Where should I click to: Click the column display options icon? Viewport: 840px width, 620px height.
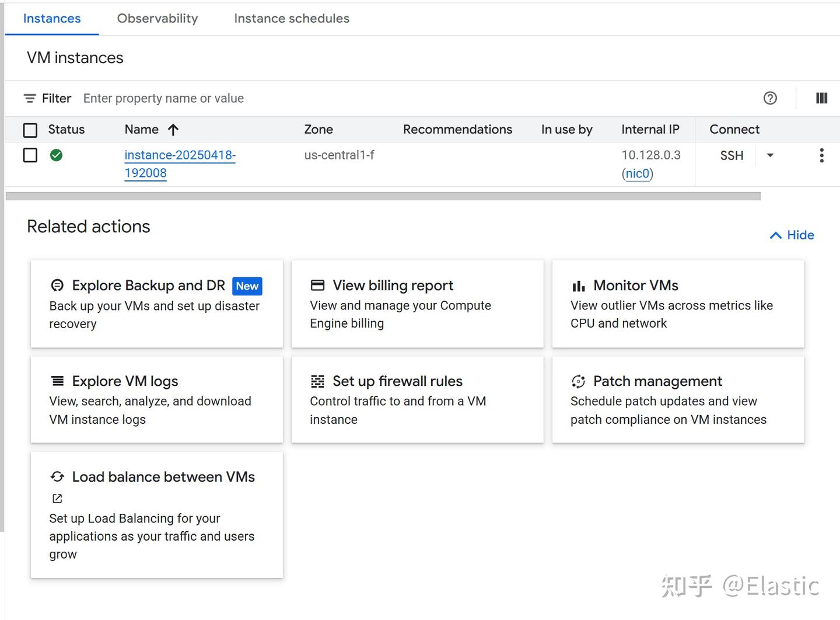[821, 98]
